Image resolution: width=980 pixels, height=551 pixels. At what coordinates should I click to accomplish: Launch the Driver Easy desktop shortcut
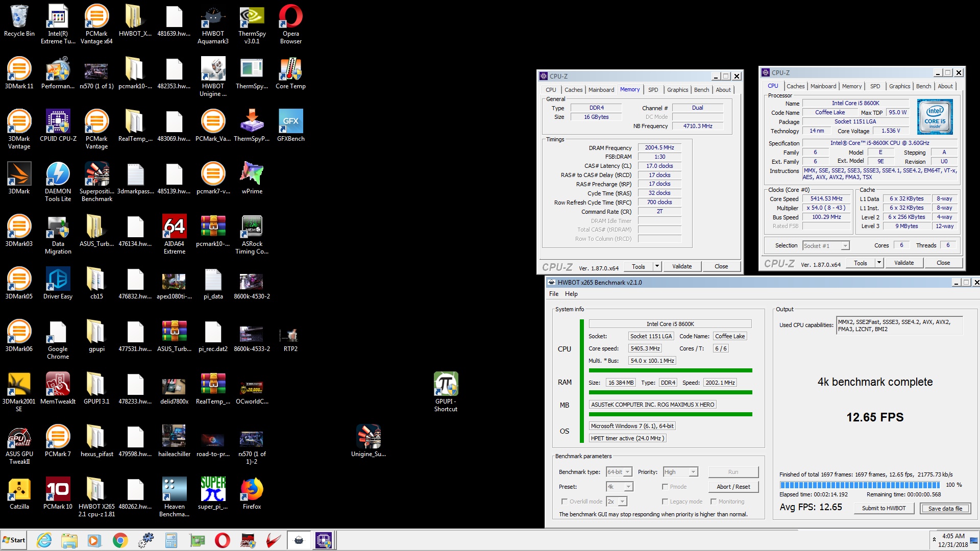(58, 283)
